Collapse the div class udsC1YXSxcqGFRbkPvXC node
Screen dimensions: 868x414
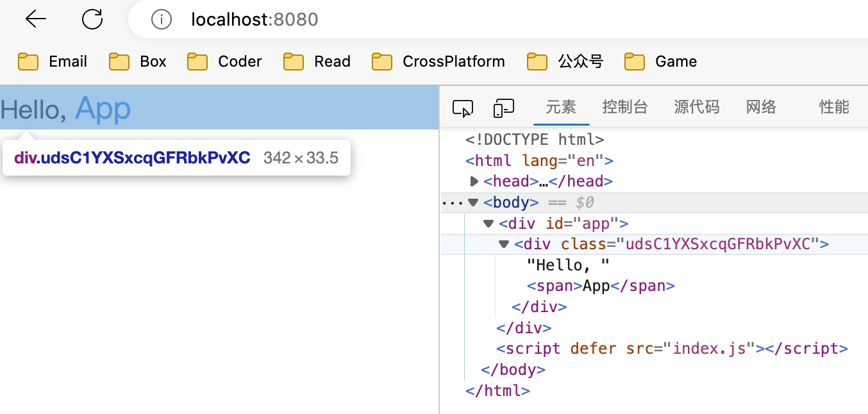click(505, 244)
